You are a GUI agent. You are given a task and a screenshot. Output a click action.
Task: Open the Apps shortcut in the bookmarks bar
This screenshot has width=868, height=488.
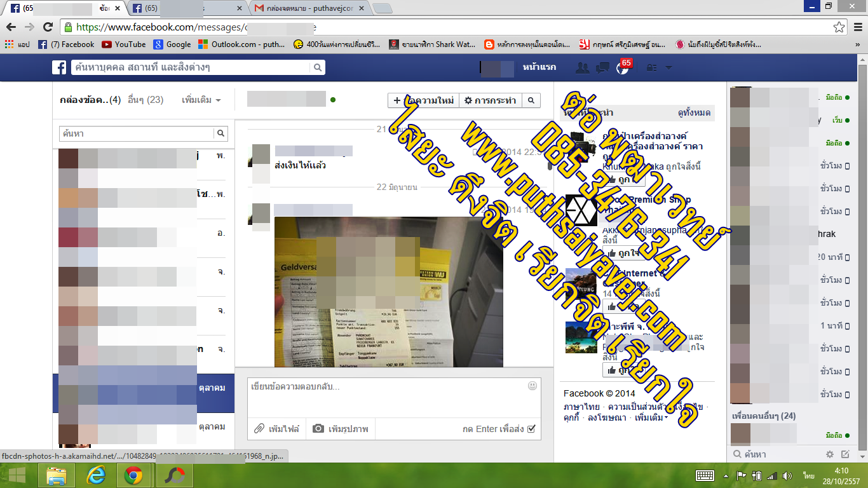[18, 44]
